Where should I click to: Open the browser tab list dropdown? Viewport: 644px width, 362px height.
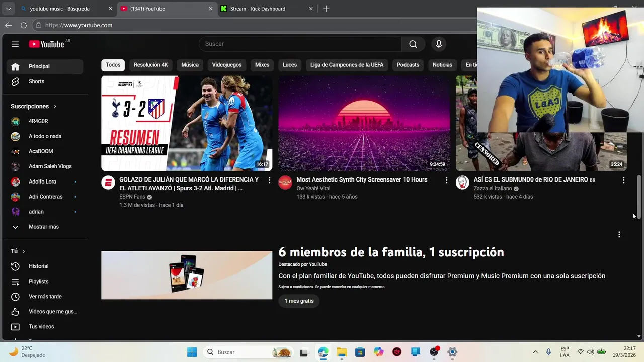(x=9, y=9)
